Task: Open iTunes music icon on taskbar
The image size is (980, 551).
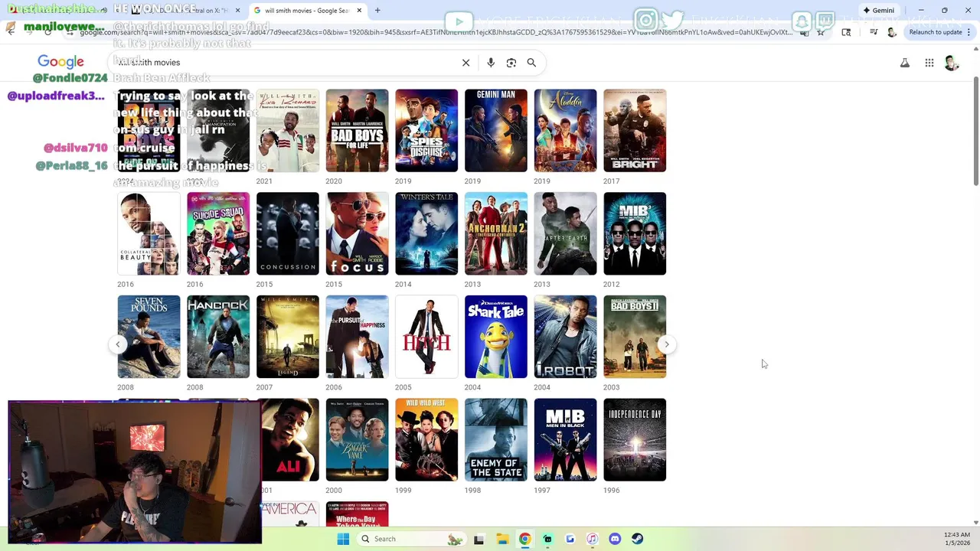Action: 592,539
